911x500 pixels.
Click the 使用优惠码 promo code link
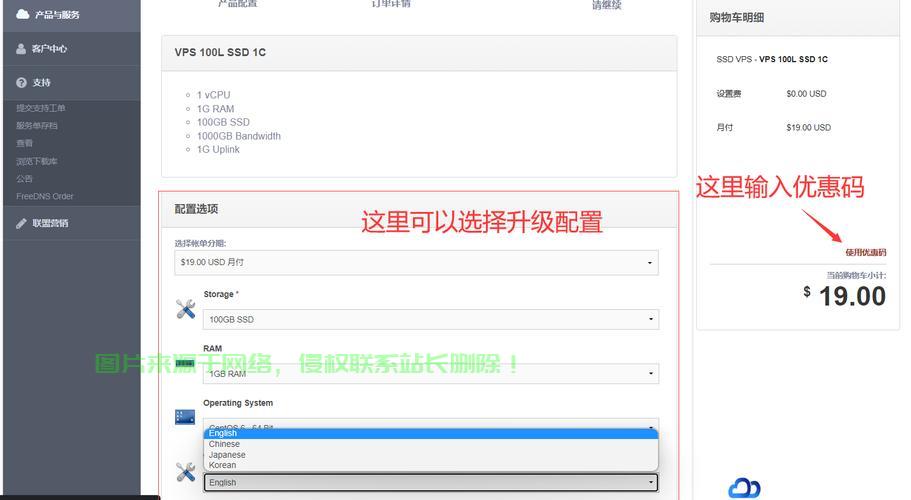coord(865,252)
